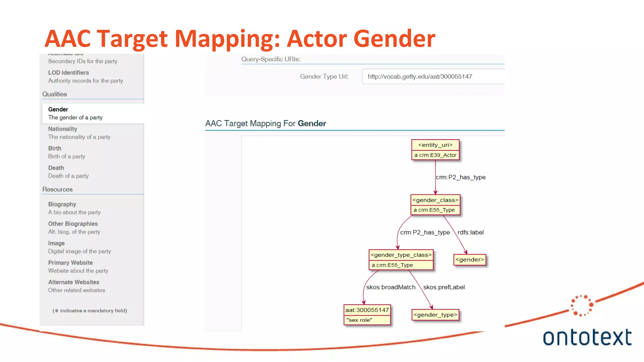Click the Resources section header
Image resolution: width=644 pixels, height=362 pixels.
coord(58,189)
